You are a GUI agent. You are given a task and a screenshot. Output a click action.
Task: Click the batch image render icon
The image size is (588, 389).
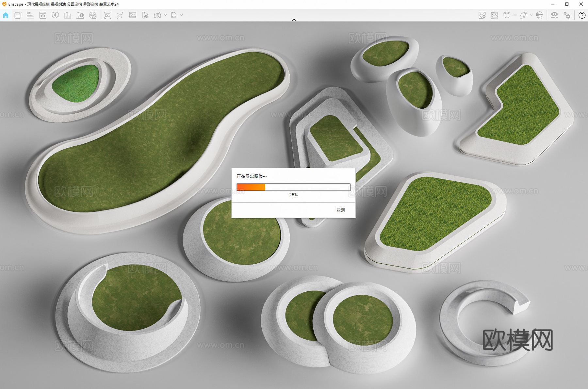(x=133, y=15)
